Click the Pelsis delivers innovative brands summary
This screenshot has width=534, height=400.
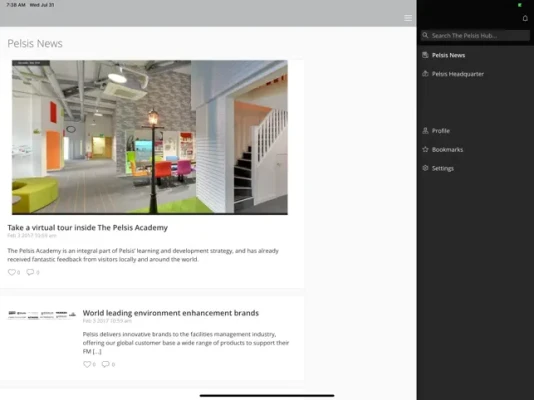(186, 342)
